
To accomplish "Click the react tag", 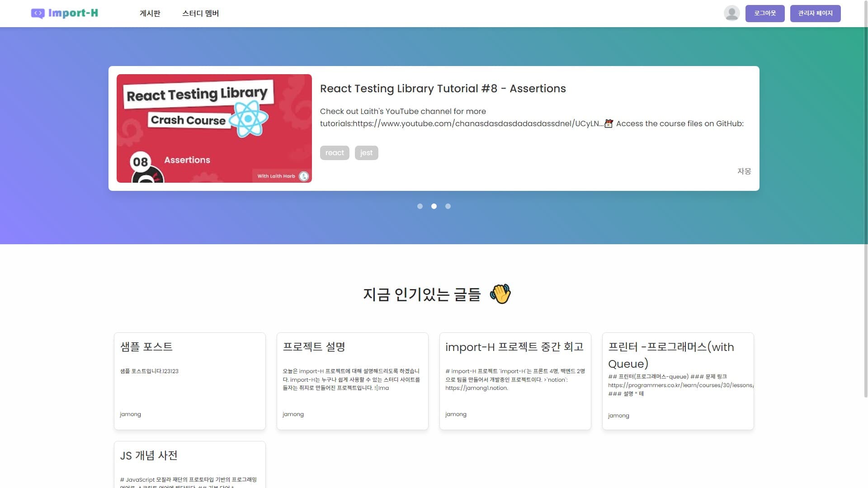I will (x=335, y=153).
